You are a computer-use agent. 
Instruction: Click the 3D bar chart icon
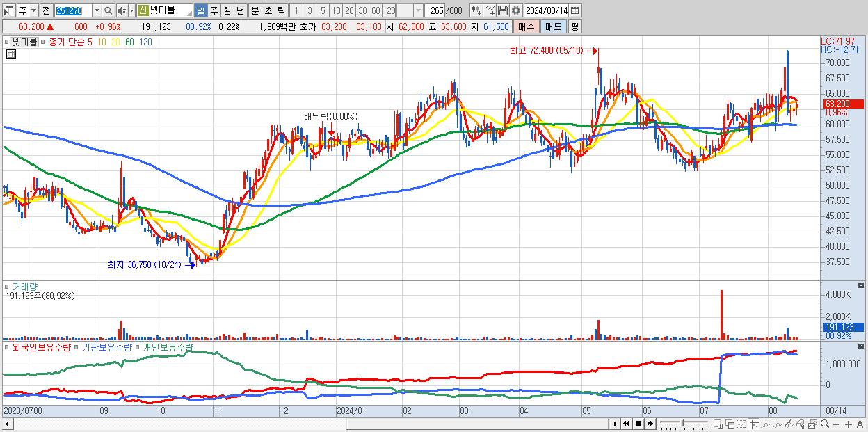click(801, 424)
